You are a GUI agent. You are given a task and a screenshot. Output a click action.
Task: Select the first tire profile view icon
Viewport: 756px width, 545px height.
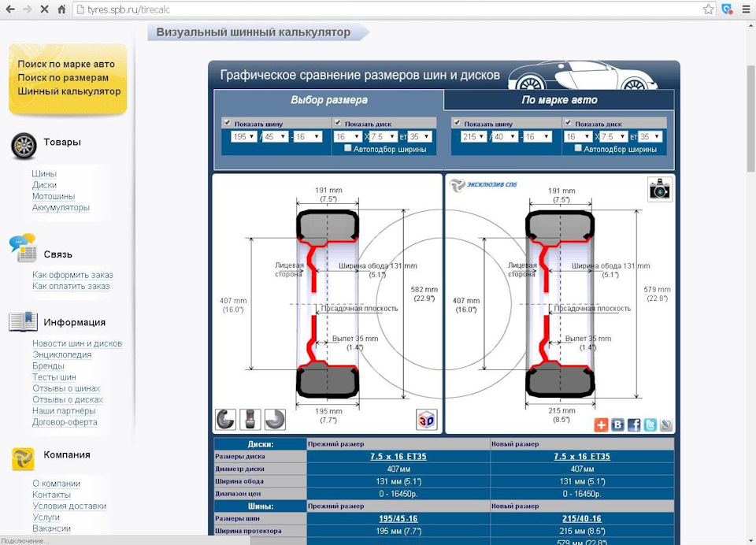click(x=226, y=419)
